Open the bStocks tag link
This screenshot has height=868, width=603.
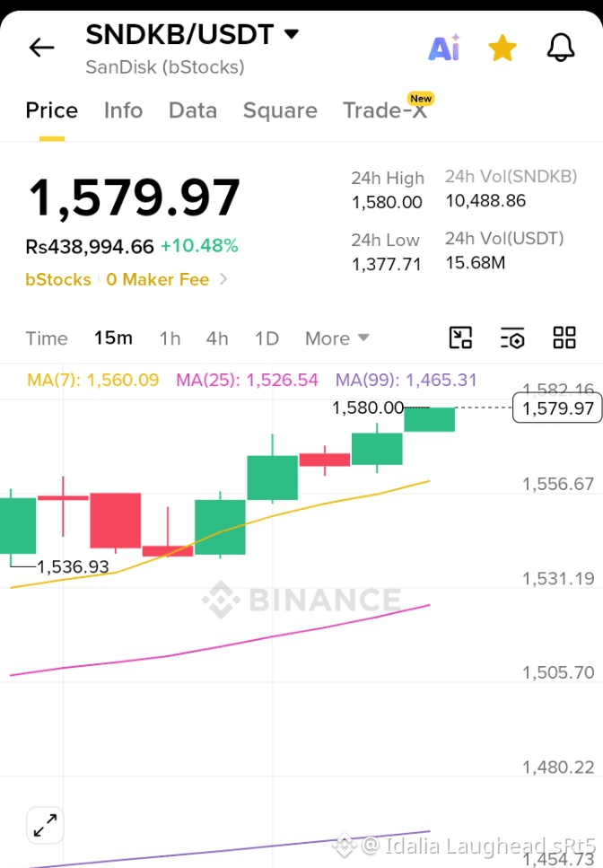point(58,279)
